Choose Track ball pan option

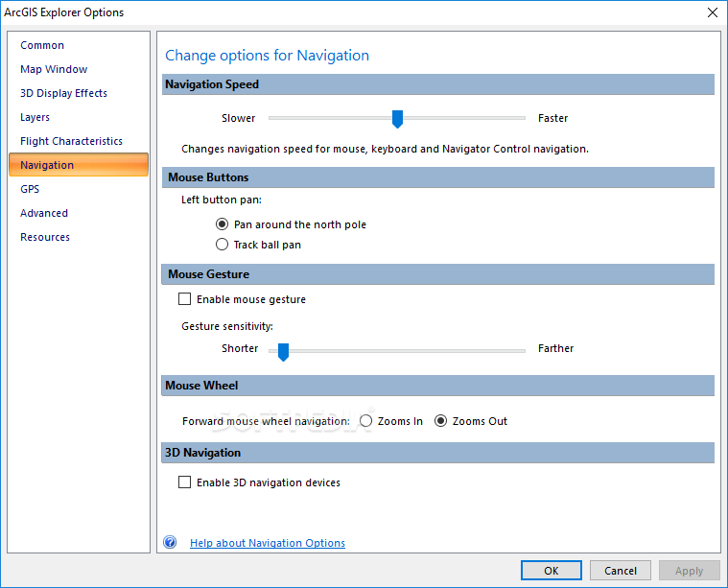222,245
